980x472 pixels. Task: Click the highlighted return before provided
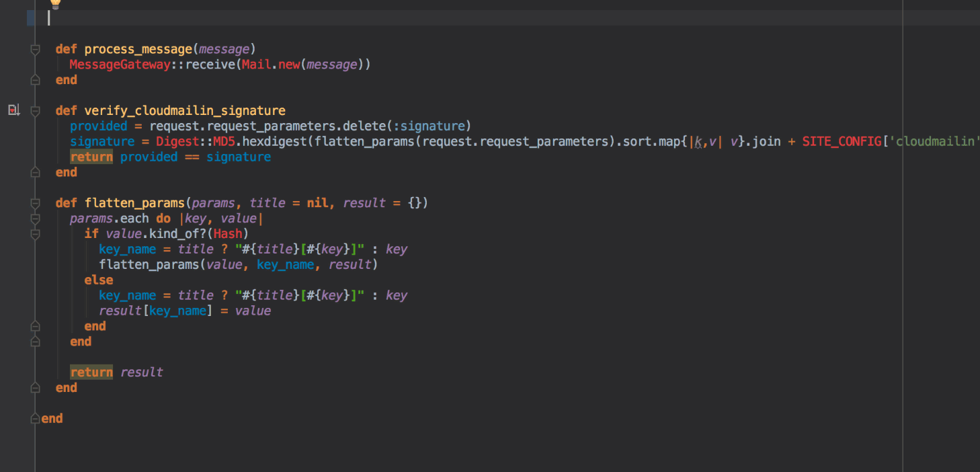click(91, 157)
